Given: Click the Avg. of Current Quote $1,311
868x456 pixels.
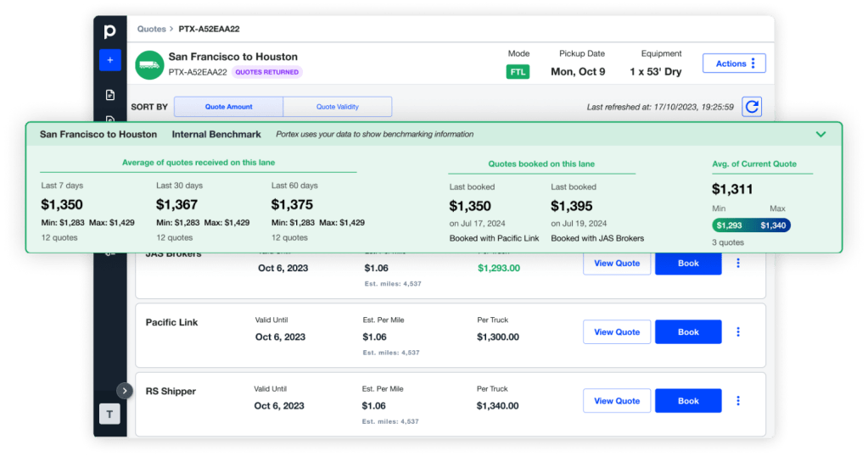Looking at the screenshot, I should (x=732, y=189).
